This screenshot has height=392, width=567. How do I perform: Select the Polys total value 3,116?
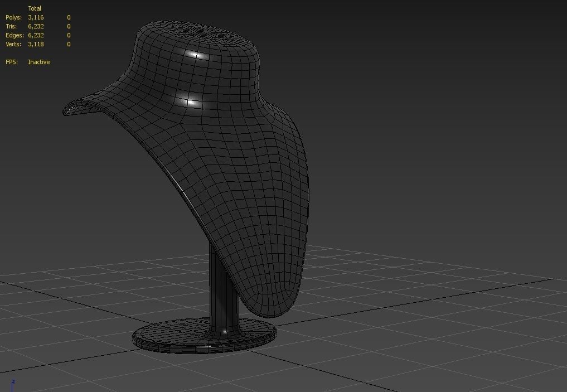(36, 17)
